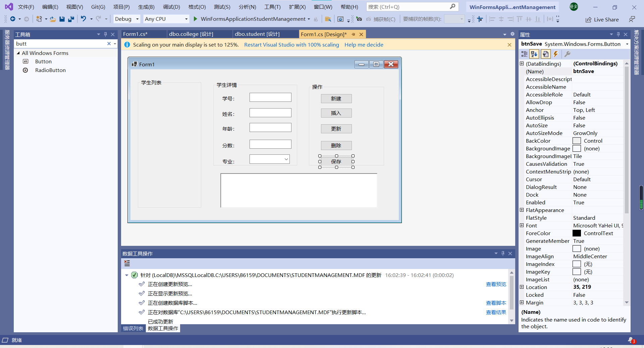Click the Property Pages wrench icon
The height and width of the screenshot is (348, 644).
[x=568, y=54]
